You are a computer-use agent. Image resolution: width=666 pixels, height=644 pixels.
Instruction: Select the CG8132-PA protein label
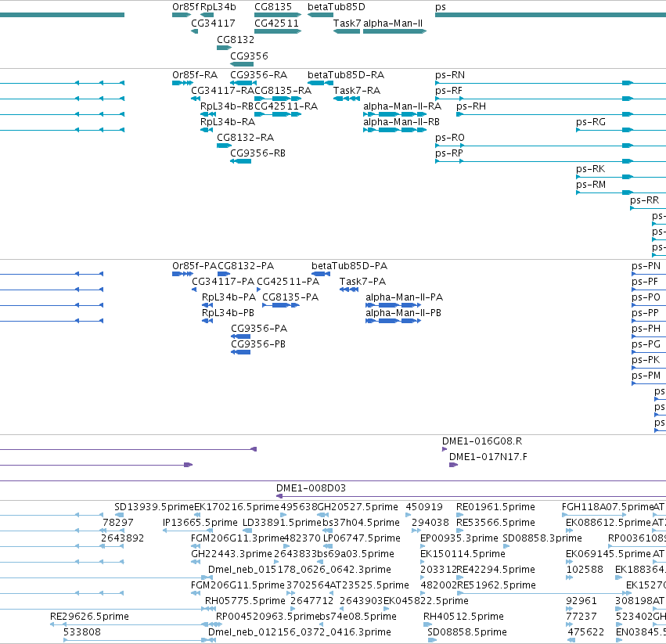(x=246, y=266)
